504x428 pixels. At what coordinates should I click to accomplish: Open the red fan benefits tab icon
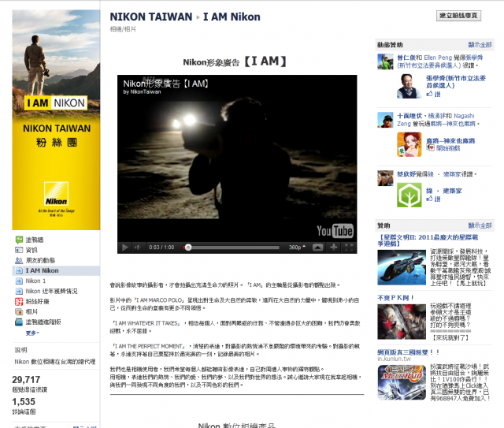click(x=19, y=301)
